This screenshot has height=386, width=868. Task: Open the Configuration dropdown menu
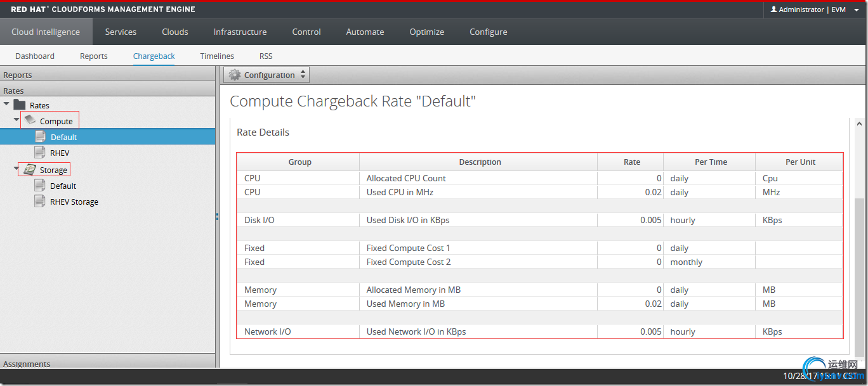[266, 75]
